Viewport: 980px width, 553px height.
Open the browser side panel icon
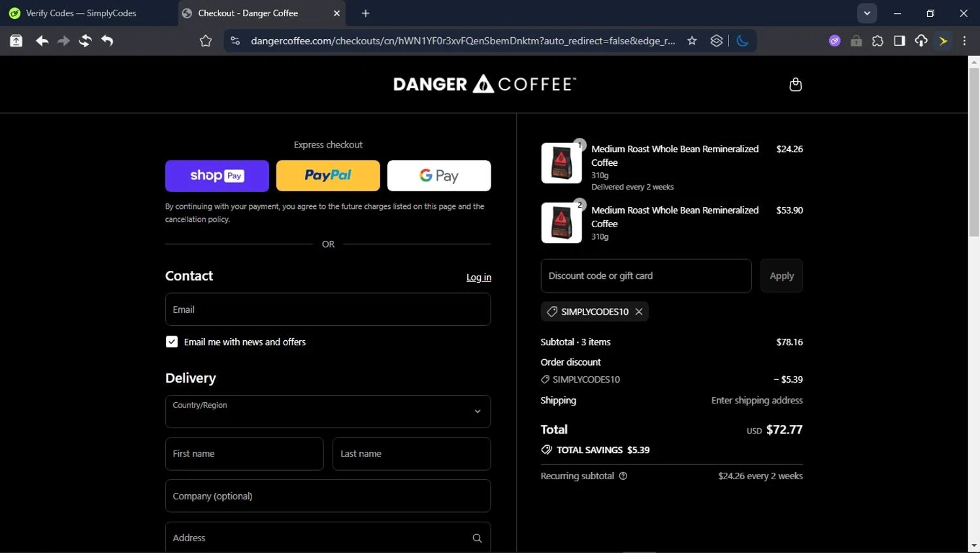(899, 40)
